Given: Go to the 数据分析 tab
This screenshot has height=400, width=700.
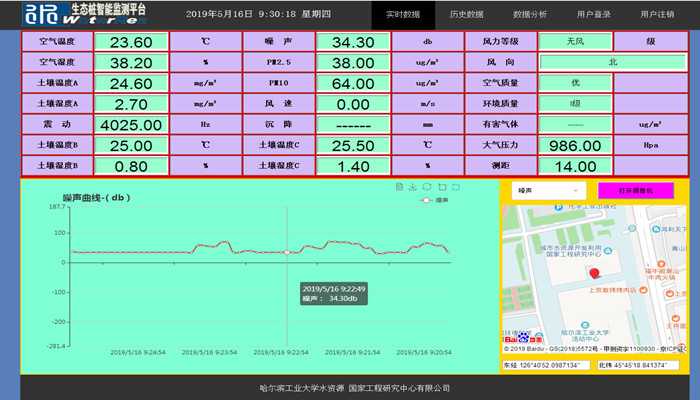Looking at the screenshot, I should pyautogui.click(x=530, y=15).
